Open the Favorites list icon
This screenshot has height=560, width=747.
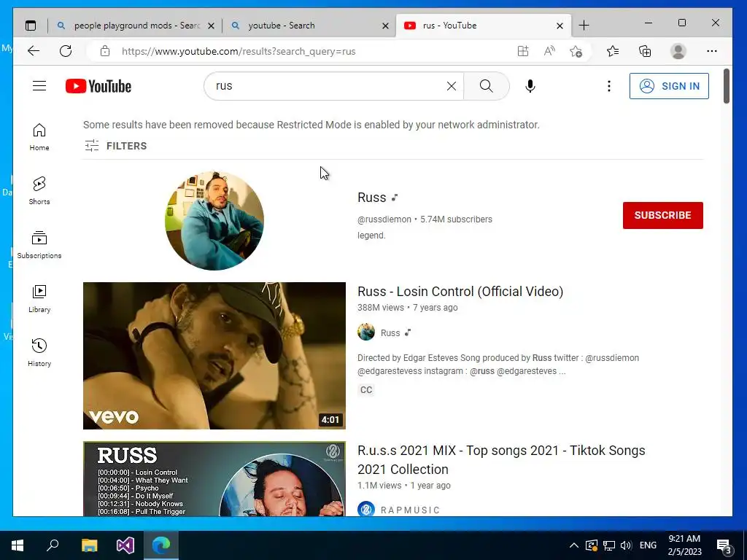click(613, 51)
